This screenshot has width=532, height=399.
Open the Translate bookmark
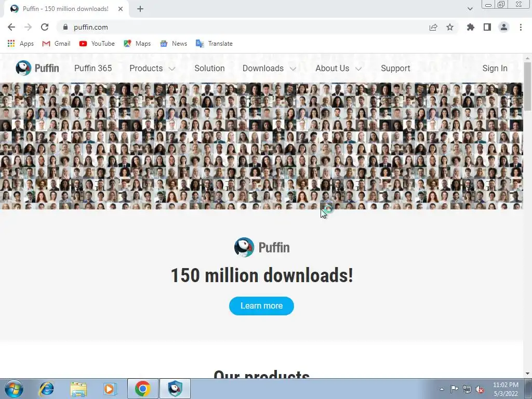[x=215, y=44]
